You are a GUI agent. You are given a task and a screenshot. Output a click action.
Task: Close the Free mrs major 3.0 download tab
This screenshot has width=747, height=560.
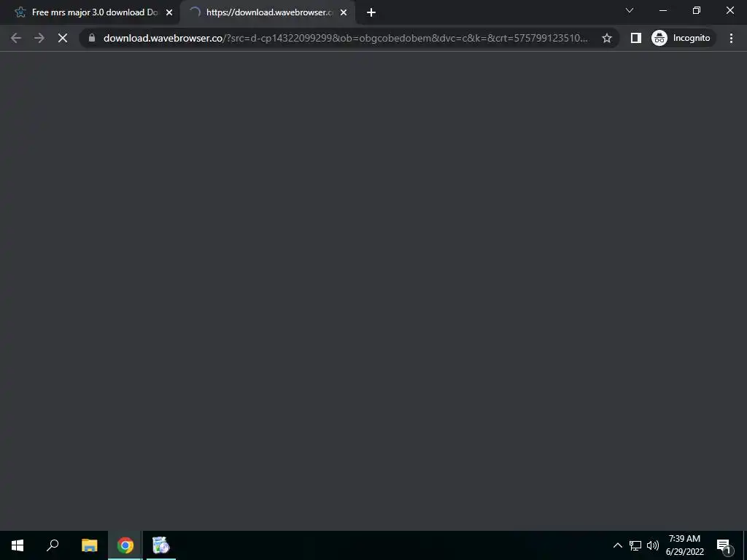tap(169, 13)
